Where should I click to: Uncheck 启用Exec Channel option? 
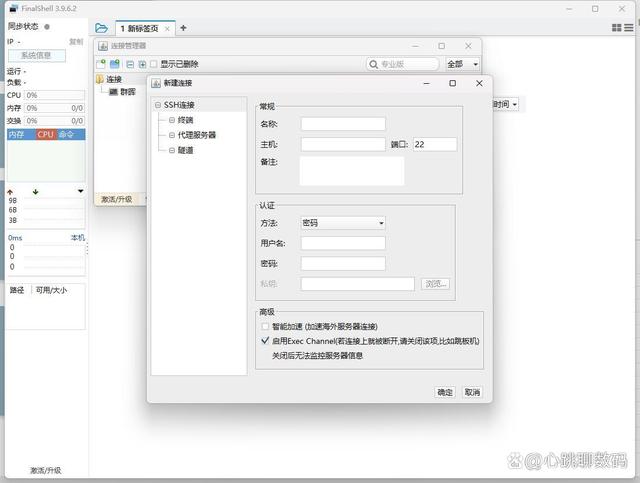point(265,341)
